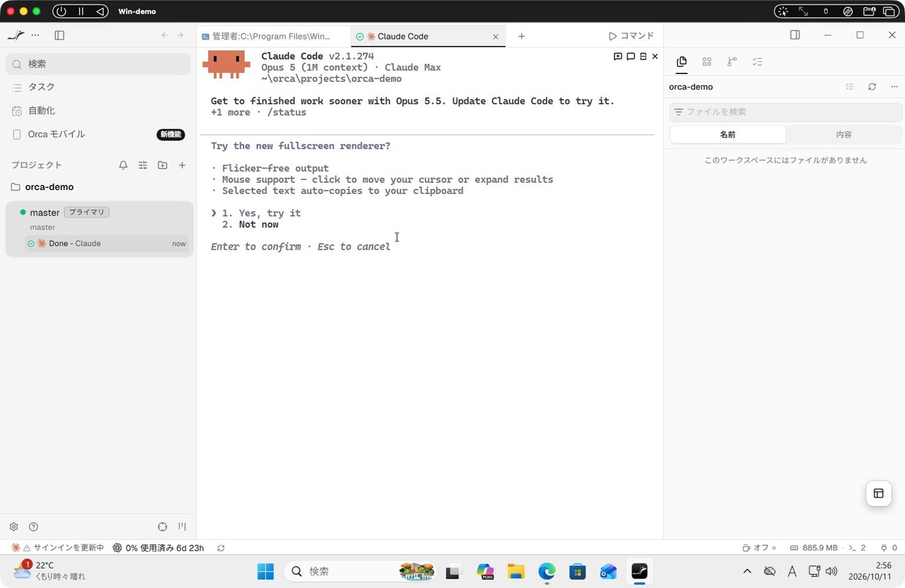This screenshot has height=588, width=905.
Task: Select the master worktree row
Action: (x=99, y=218)
